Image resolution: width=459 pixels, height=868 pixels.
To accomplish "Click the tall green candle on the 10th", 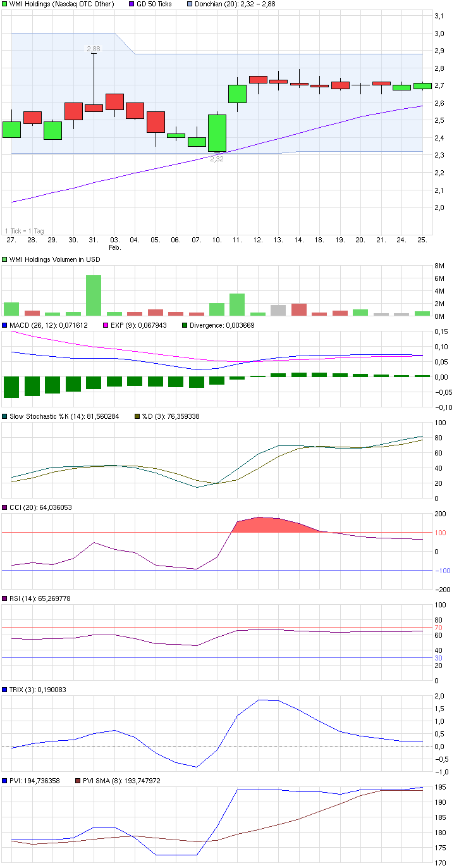I will coord(217,133).
